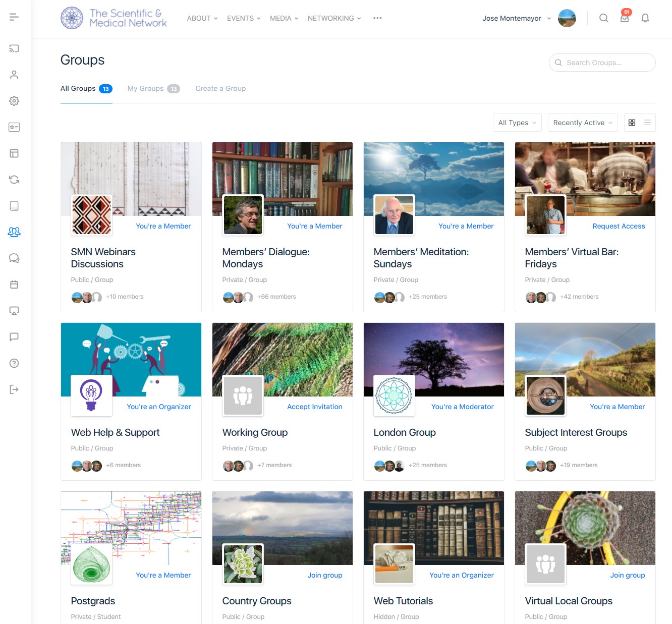The width and height of the screenshot is (672, 624).
Task: Open the calendar icon in sidebar
Action: tap(14, 285)
